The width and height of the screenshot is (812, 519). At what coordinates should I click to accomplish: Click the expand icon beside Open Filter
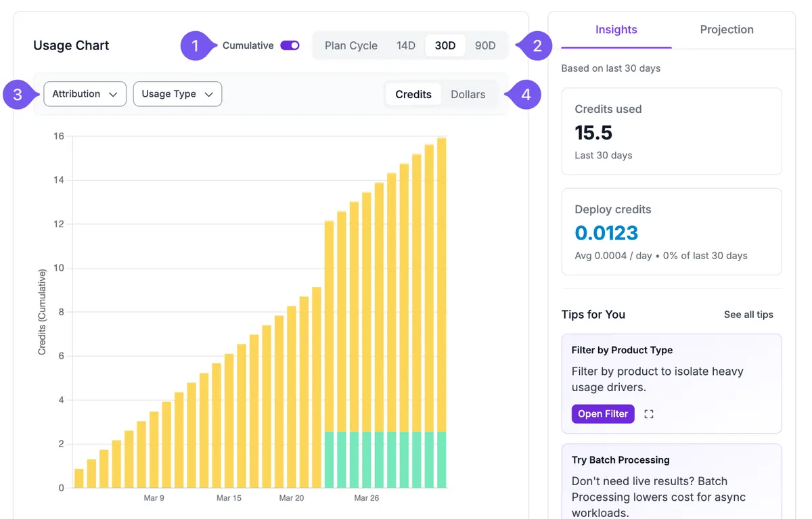[x=649, y=414]
